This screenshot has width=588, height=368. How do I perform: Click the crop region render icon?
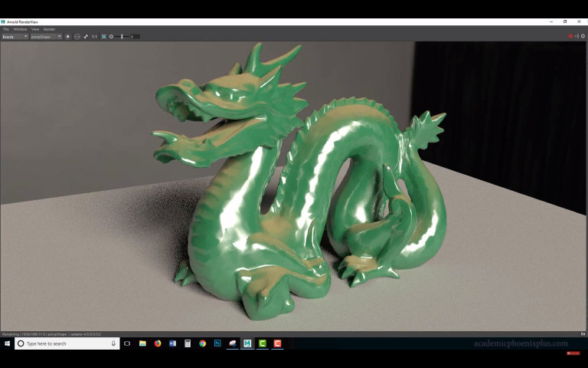pyautogui.click(x=86, y=37)
